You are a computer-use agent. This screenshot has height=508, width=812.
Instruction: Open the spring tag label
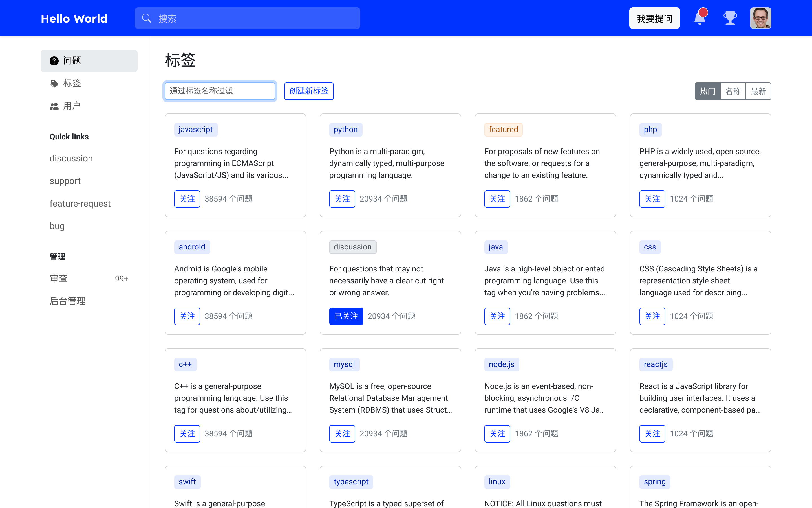pyautogui.click(x=655, y=482)
